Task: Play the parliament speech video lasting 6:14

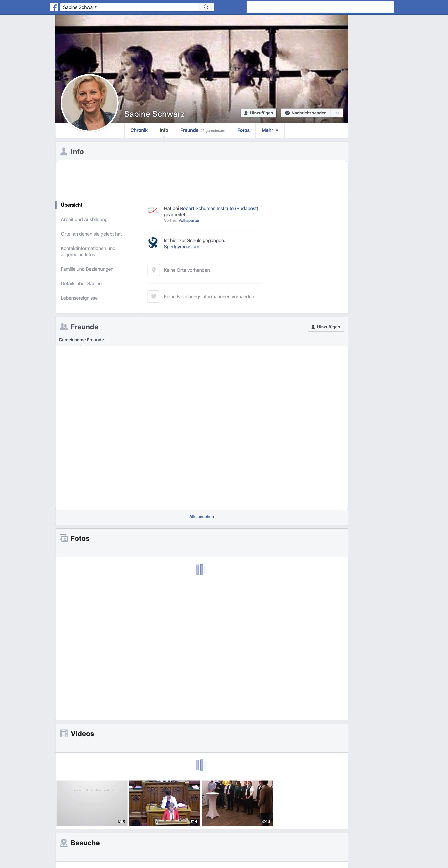Action: click(165, 803)
